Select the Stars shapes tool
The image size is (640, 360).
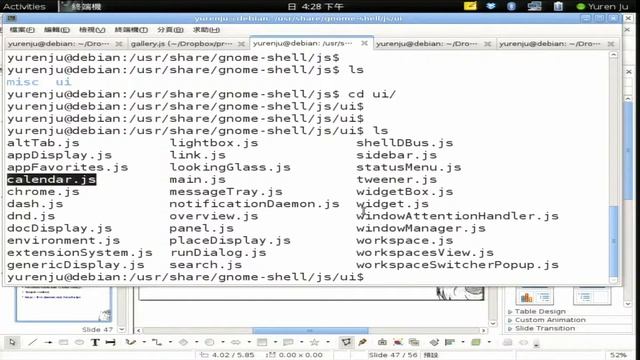click(x=314, y=342)
